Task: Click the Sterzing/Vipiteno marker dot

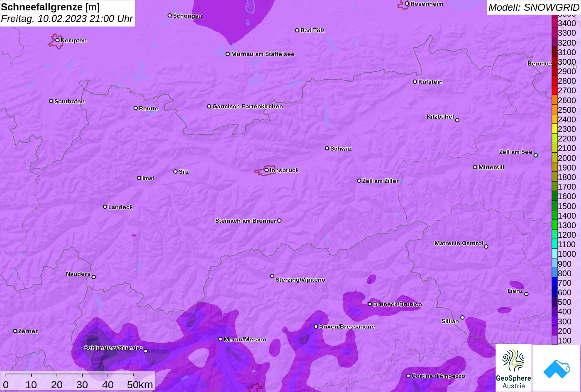Action: [272, 276]
